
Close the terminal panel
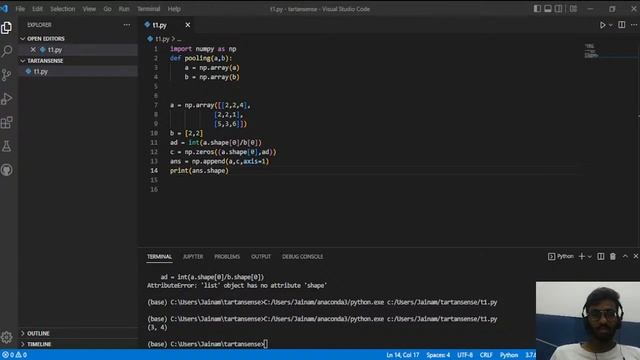coord(636,256)
